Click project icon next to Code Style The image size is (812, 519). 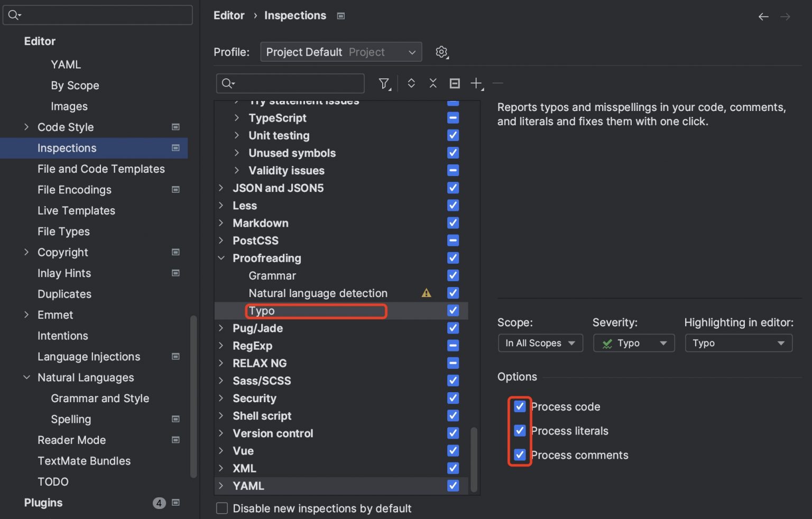point(176,127)
